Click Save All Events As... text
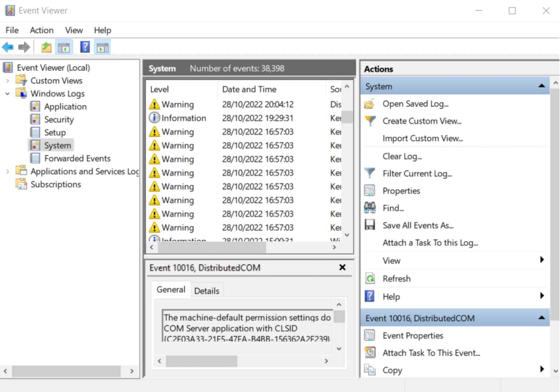This screenshot has width=560, height=392. [x=418, y=226]
